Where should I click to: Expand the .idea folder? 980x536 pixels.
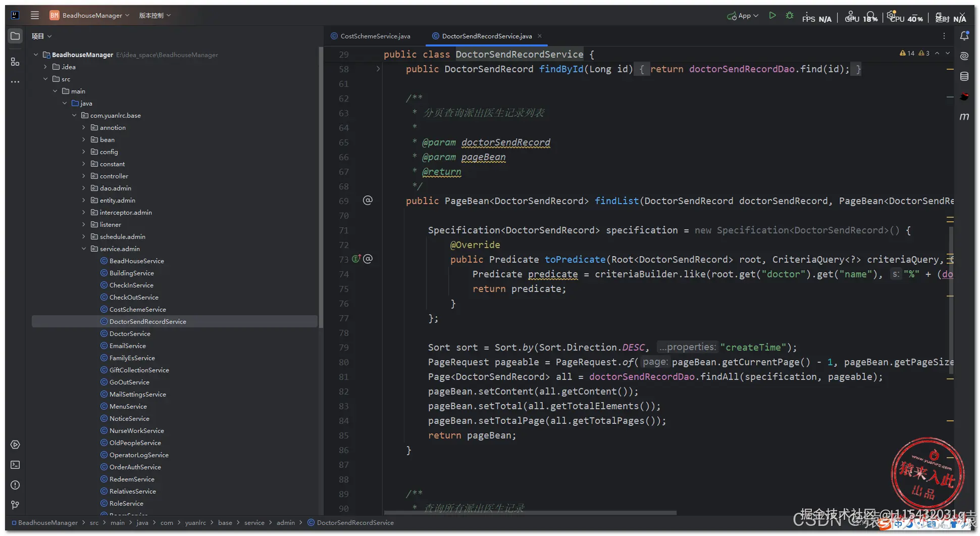pos(45,67)
